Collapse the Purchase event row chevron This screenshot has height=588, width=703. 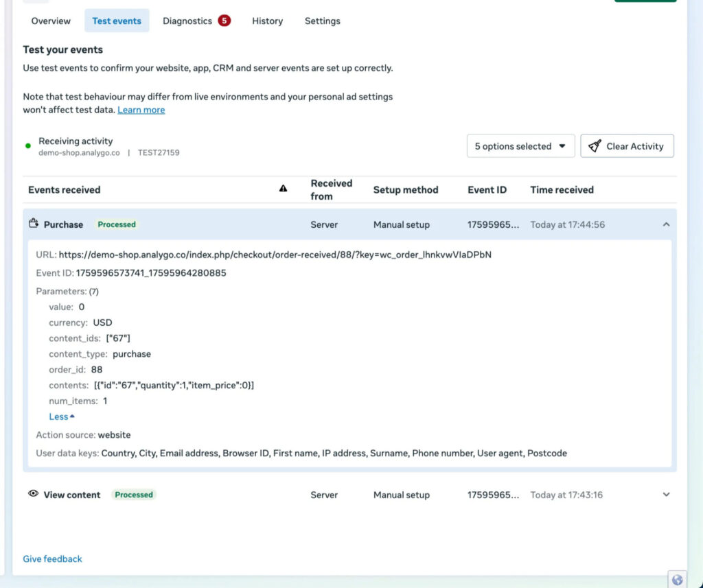(x=666, y=224)
